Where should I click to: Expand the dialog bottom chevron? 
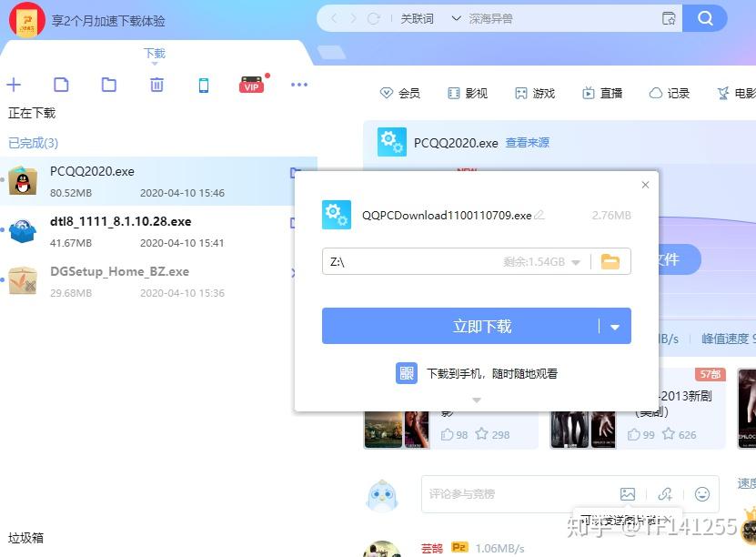(477, 400)
